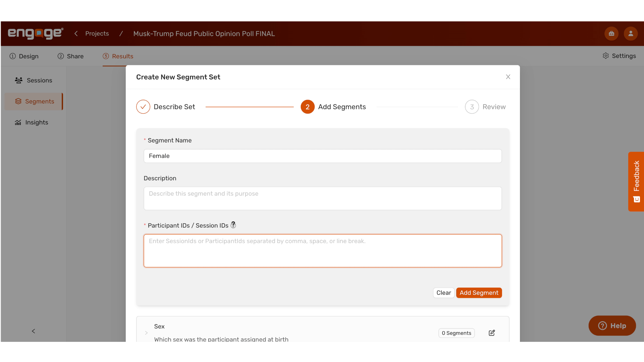
Task: Focus the Segment Name input field
Action: click(323, 156)
